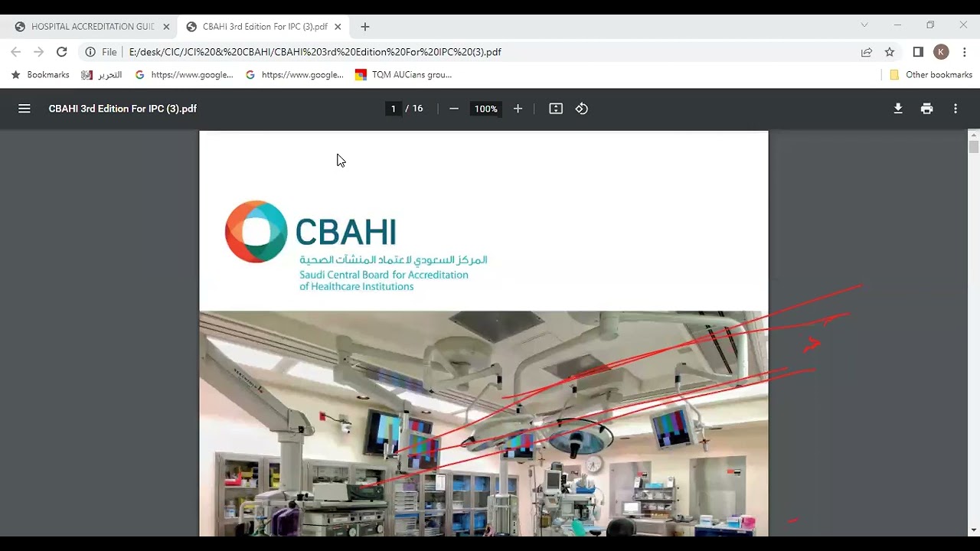Download the PDF file
980x551 pixels.
(898, 109)
